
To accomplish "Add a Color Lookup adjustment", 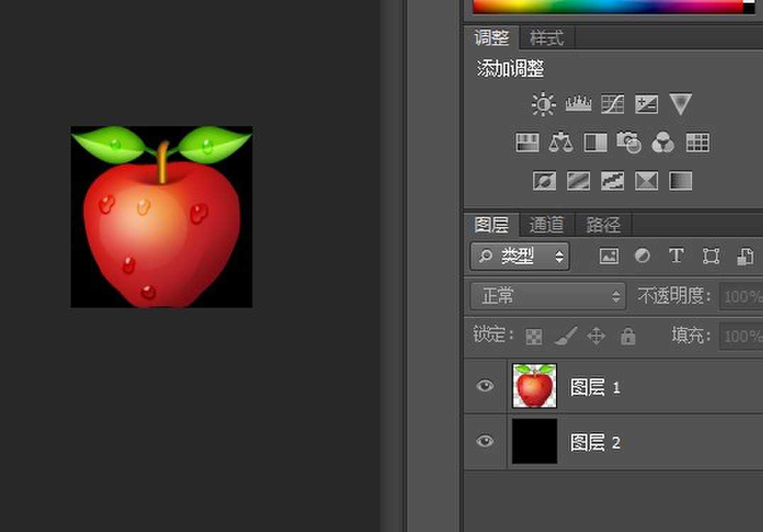I will [x=697, y=143].
